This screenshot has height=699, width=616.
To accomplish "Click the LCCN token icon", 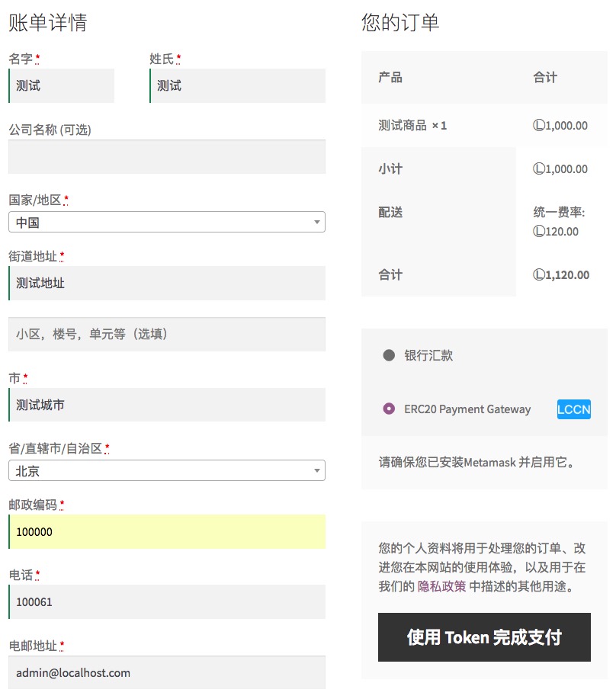I will pos(573,409).
